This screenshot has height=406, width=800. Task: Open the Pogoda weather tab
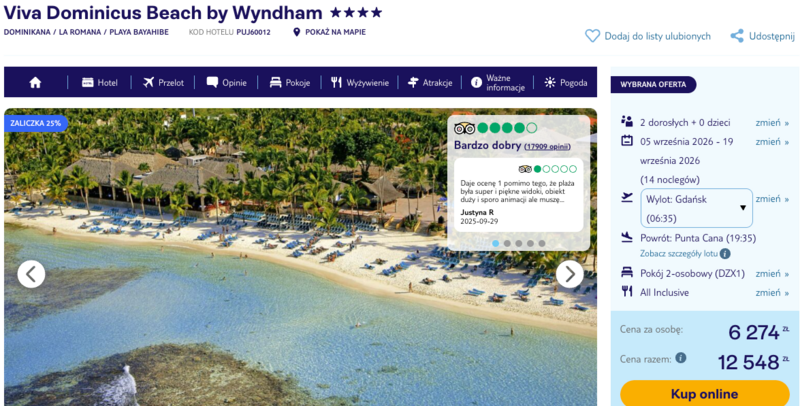(566, 83)
